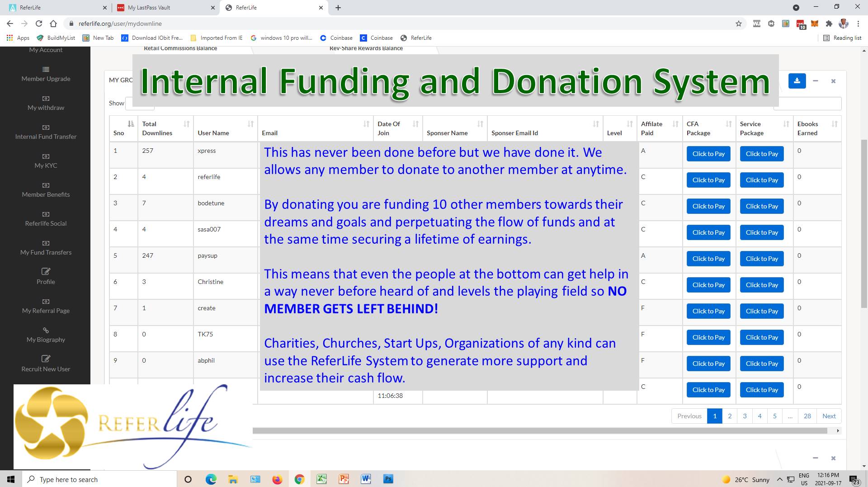Screen dimensions: 868x487
Task: Click user name bodetune in table
Action: point(211,203)
